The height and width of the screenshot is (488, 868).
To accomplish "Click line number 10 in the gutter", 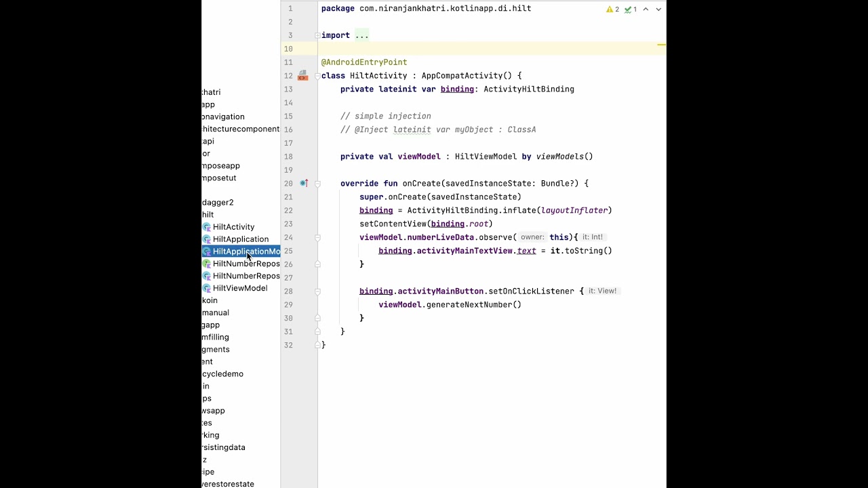I will (288, 49).
